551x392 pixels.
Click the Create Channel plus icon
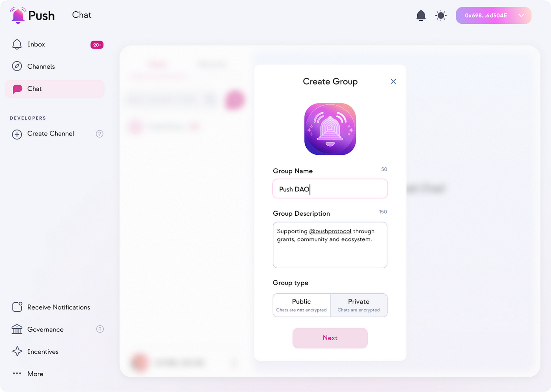point(17,134)
